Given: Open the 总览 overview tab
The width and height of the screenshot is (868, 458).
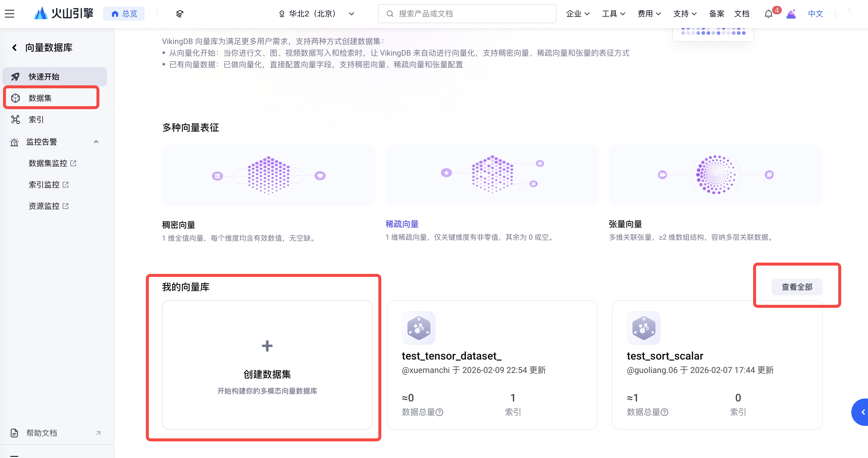Looking at the screenshot, I should (124, 14).
